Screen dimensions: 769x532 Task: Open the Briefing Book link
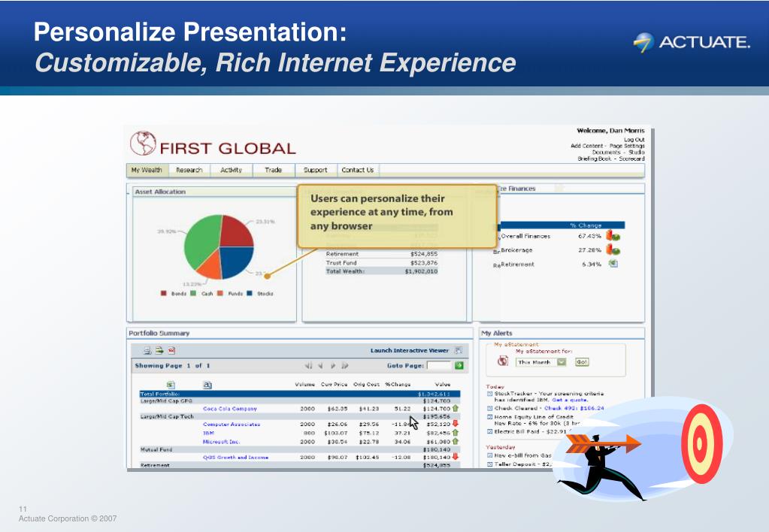click(595, 159)
